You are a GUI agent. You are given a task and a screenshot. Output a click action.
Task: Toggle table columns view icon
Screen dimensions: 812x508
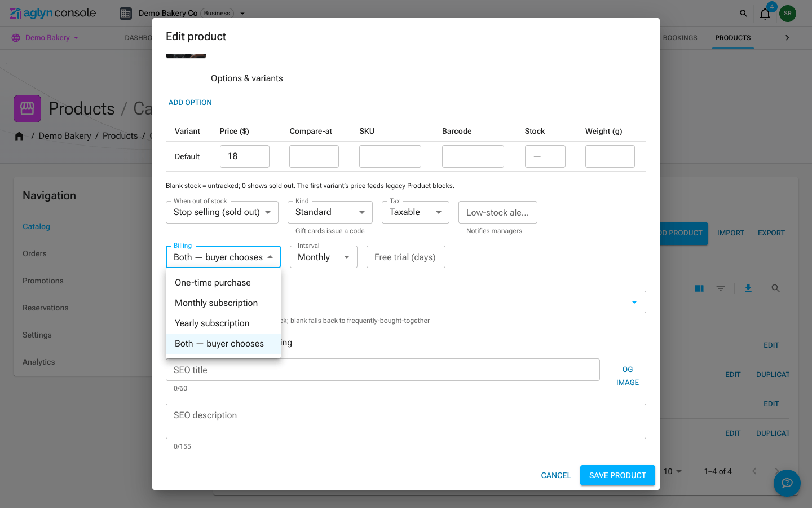[x=699, y=288]
